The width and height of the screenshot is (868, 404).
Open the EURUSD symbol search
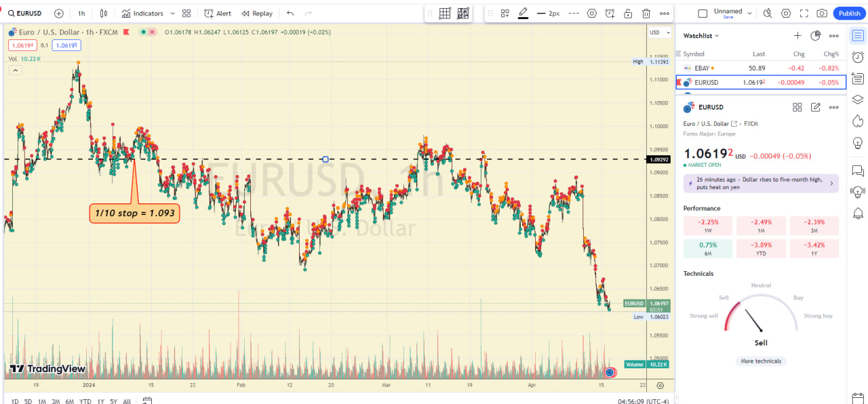pos(24,14)
